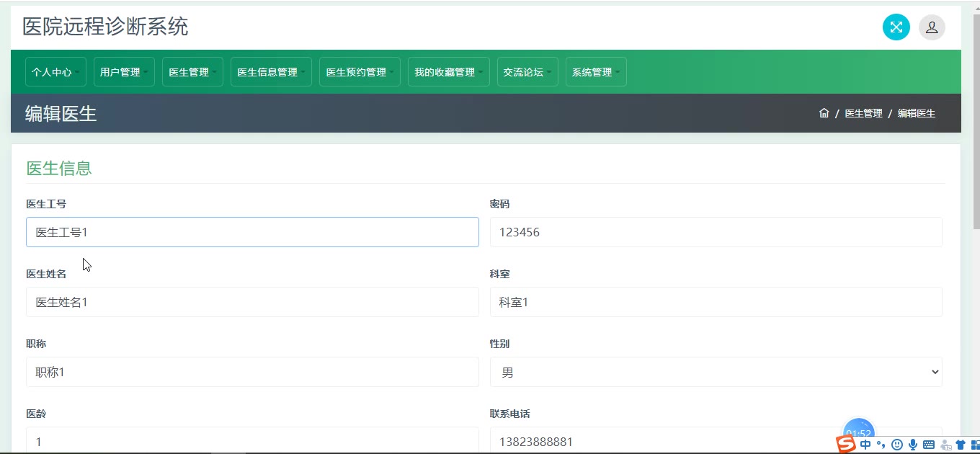Viewport: 980px width, 454px height.
Task: Click the 医院远程诊断系统 site title
Action: pos(105,27)
